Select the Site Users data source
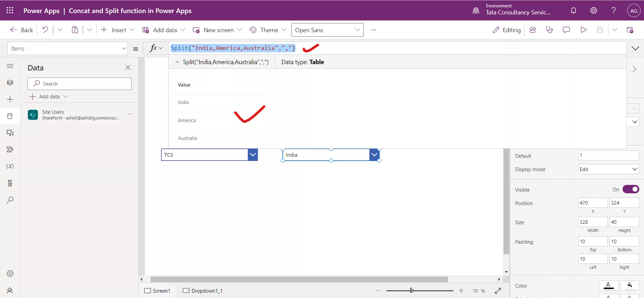The width and height of the screenshot is (644, 298). 79,115
